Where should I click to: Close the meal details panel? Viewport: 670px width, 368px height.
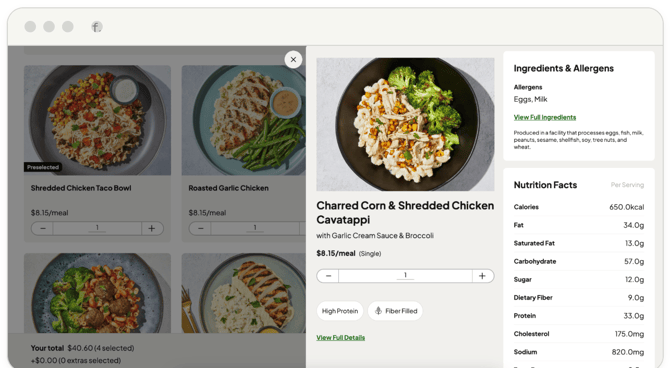pos(293,59)
